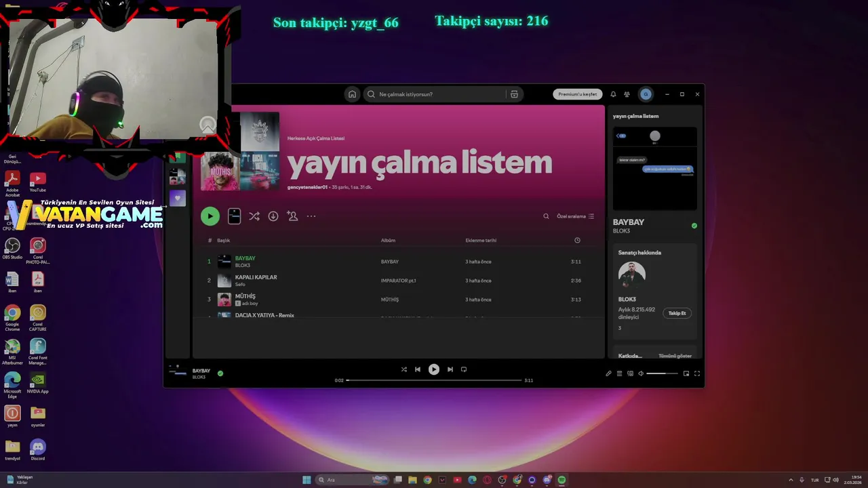Viewport: 868px width, 488px height.
Task: Open the playlist three-dots more options
Action: 311,216
